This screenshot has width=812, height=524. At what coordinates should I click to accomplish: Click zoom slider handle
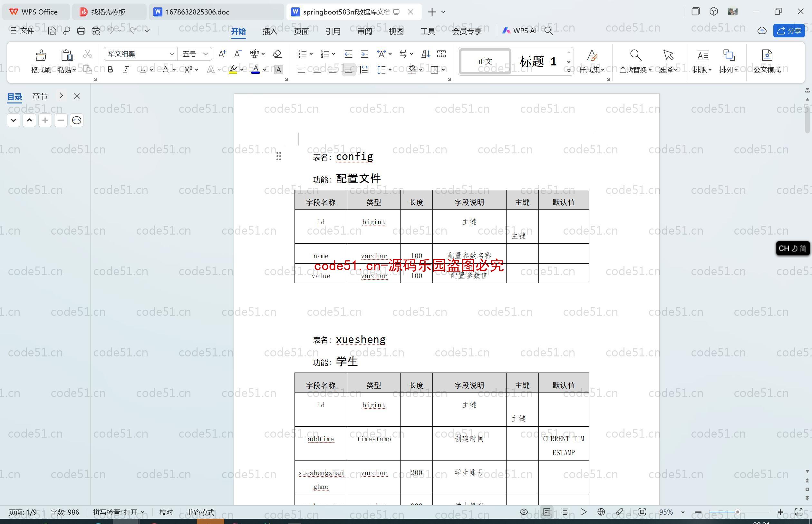tap(737, 512)
